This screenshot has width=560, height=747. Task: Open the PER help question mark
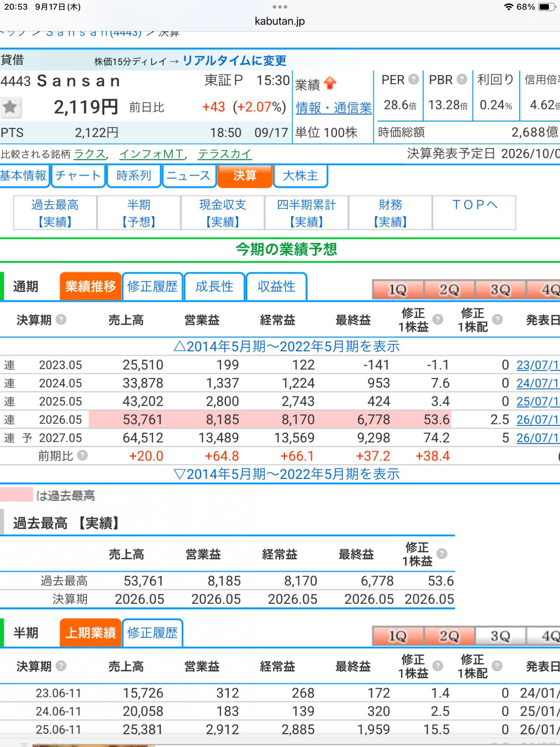point(413,79)
